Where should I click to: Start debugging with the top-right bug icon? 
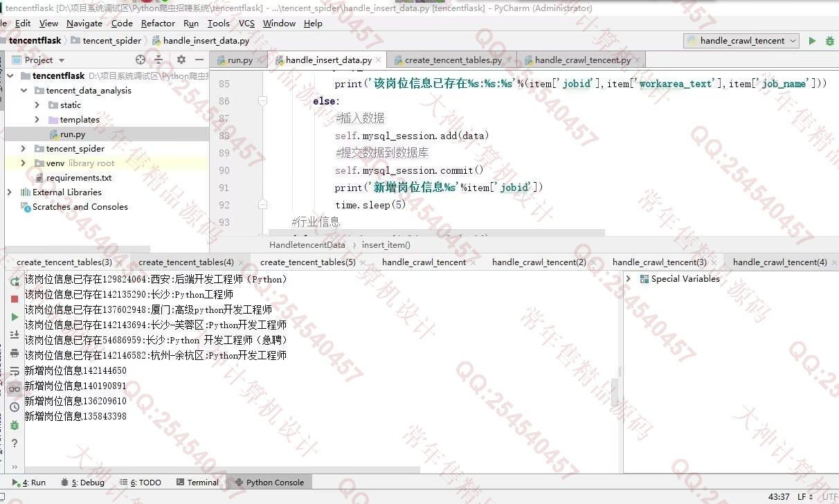pyautogui.click(x=830, y=41)
